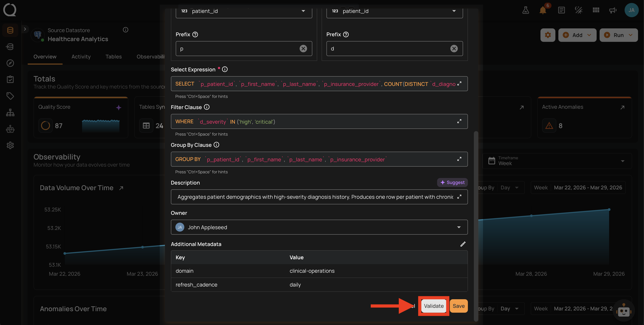The image size is (644, 325).
Task: Click the daily metadata value
Action: [295, 285]
